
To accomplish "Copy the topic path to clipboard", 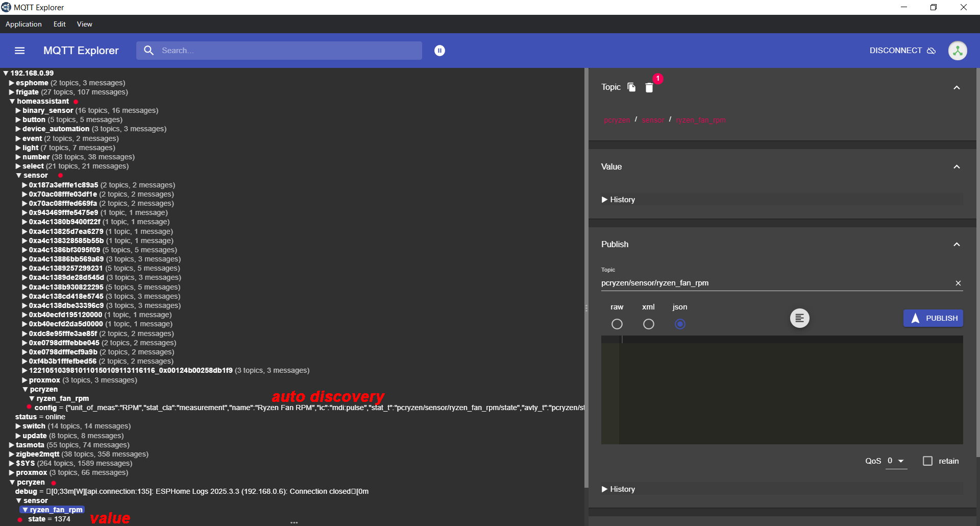I will tap(631, 87).
